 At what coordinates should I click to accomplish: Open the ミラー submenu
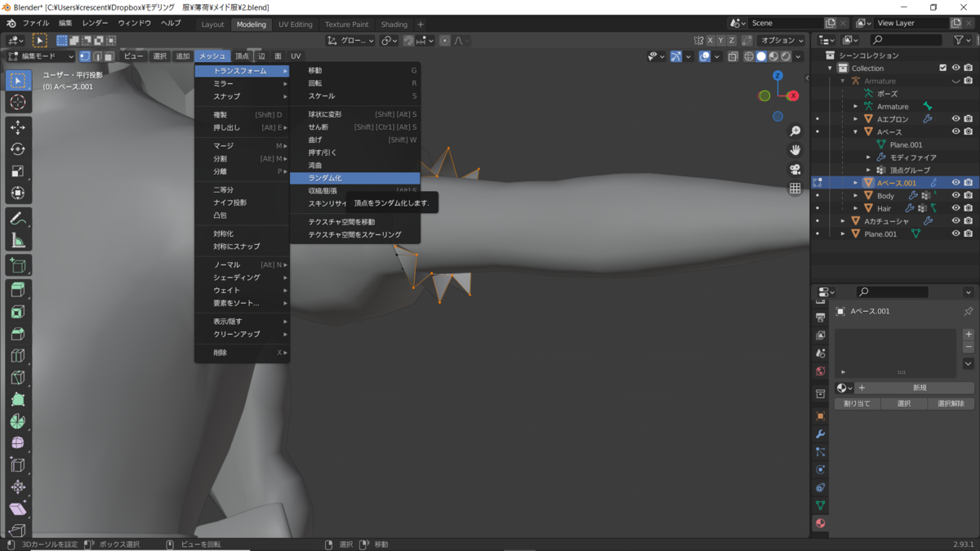click(x=242, y=83)
